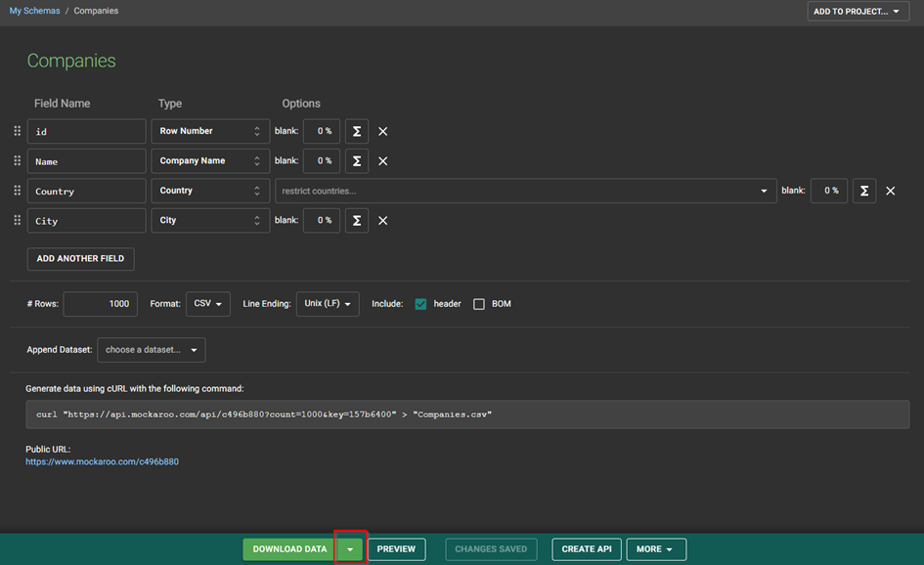Viewport: 924px width, 565px height.
Task: Open formula editor for the Name field
Action: pyautogui.click(x=357, y=161)
